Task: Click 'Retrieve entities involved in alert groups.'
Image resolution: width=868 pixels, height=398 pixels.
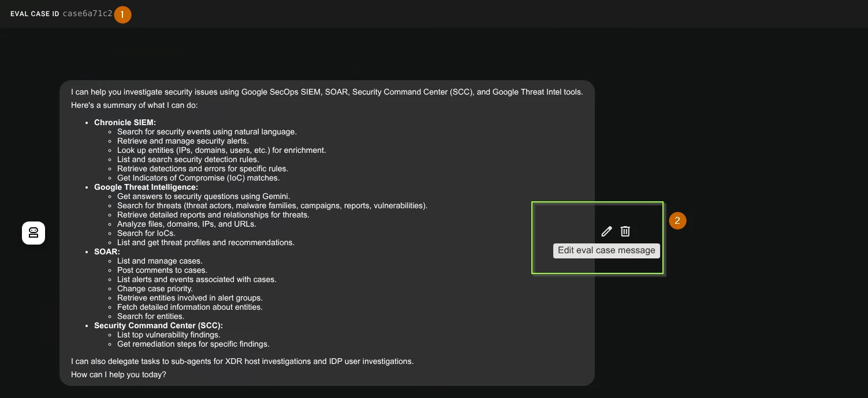Action: (190, 298)
